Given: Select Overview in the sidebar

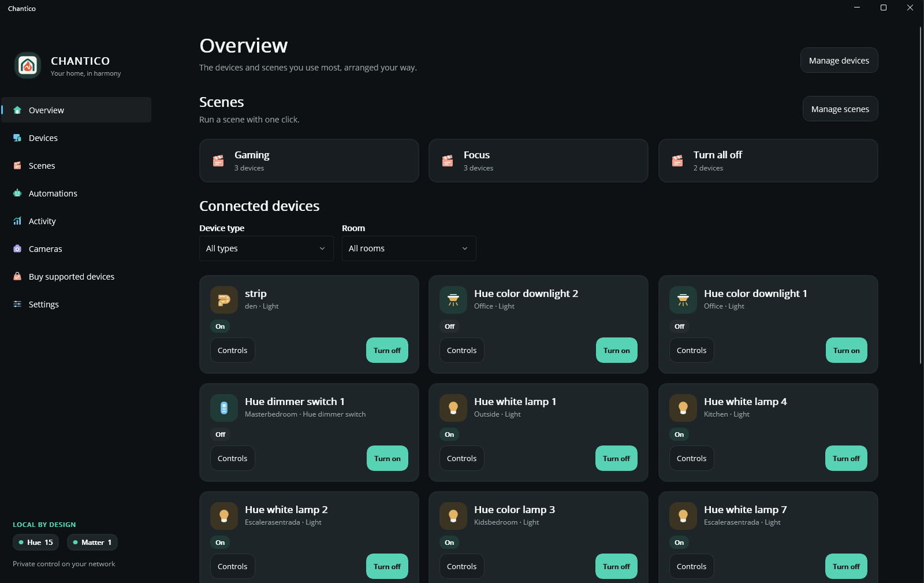Looking at the screenshot, I should coord(76,110).
